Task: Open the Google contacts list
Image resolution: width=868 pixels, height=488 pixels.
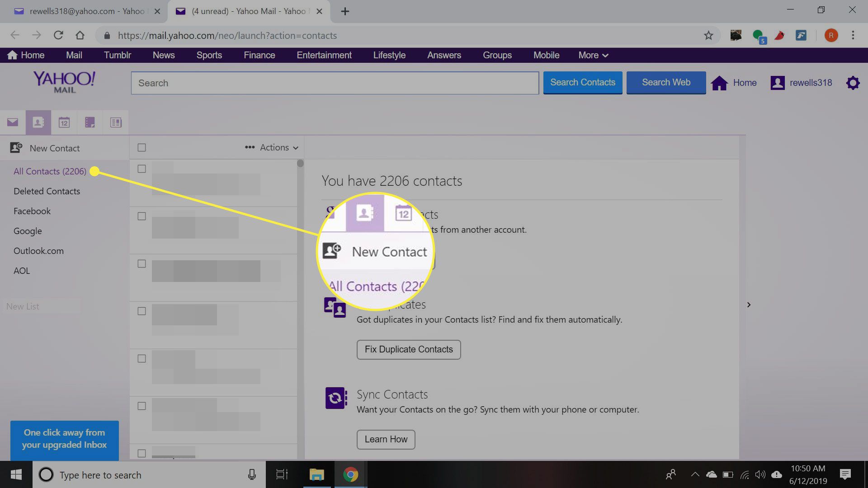Action: click(28, 231)
